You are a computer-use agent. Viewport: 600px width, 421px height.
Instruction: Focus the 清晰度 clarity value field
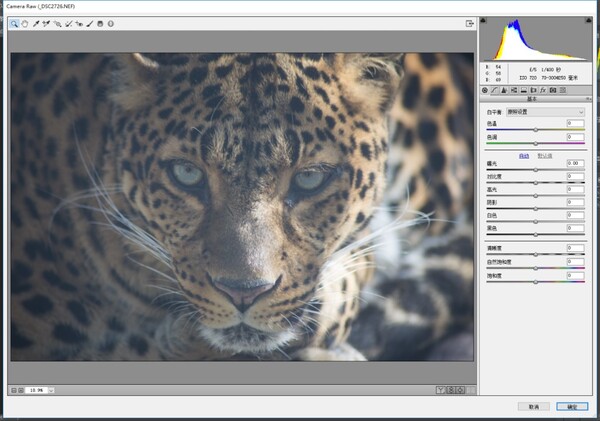(x=576, y=248)
